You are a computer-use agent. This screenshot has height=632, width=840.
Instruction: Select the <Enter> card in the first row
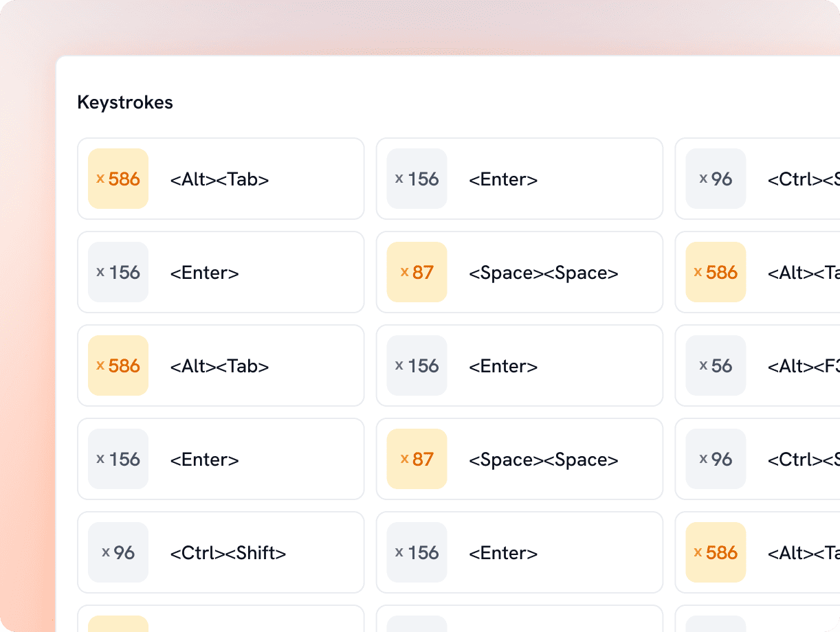[519, 179]
